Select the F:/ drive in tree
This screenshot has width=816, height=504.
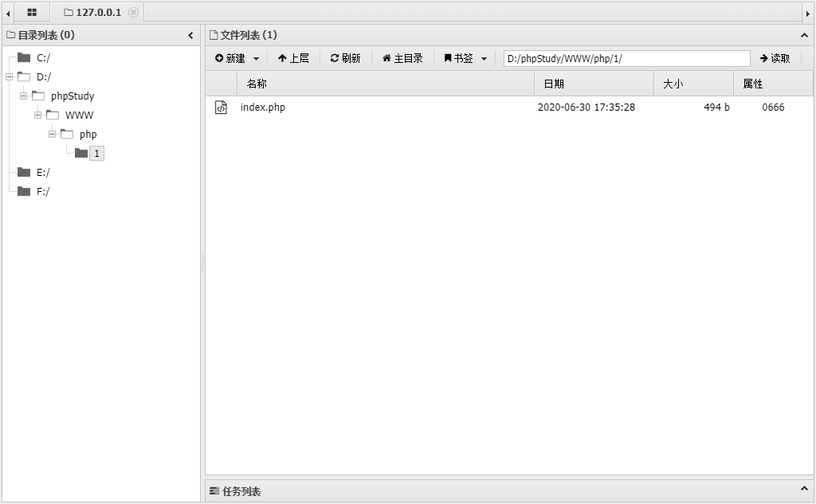coord(43,191)
